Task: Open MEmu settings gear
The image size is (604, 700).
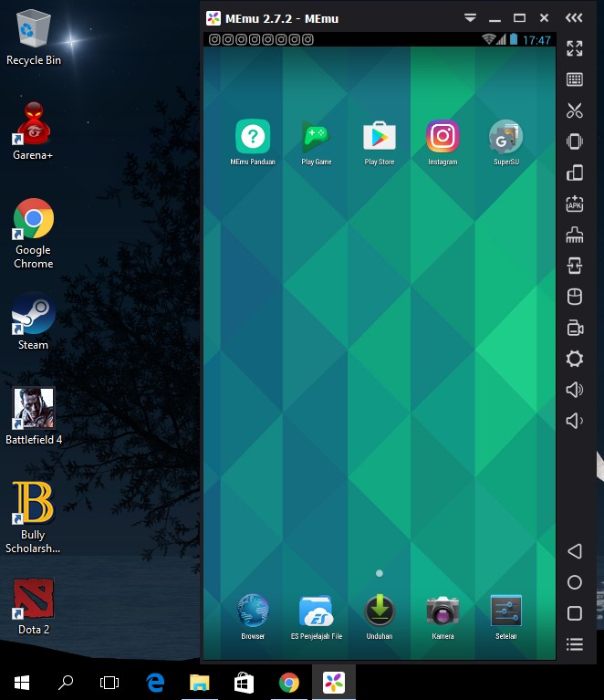Action: (x=575, y=359)
